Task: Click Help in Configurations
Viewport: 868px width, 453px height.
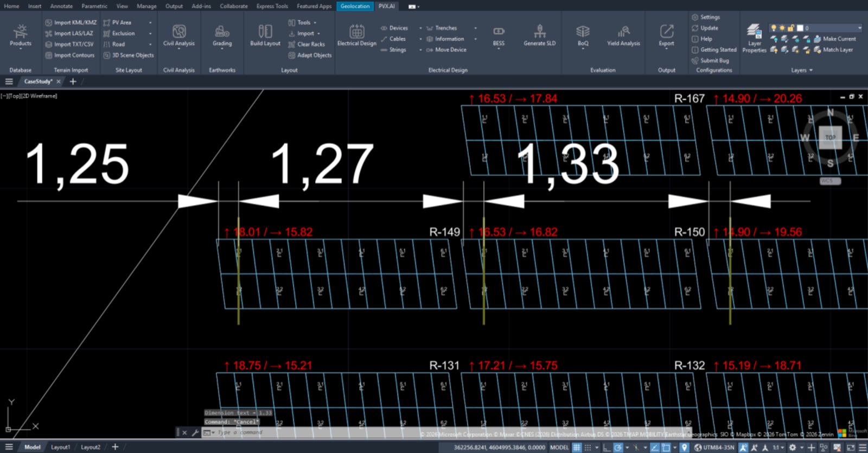Action: tap(702, 39)
